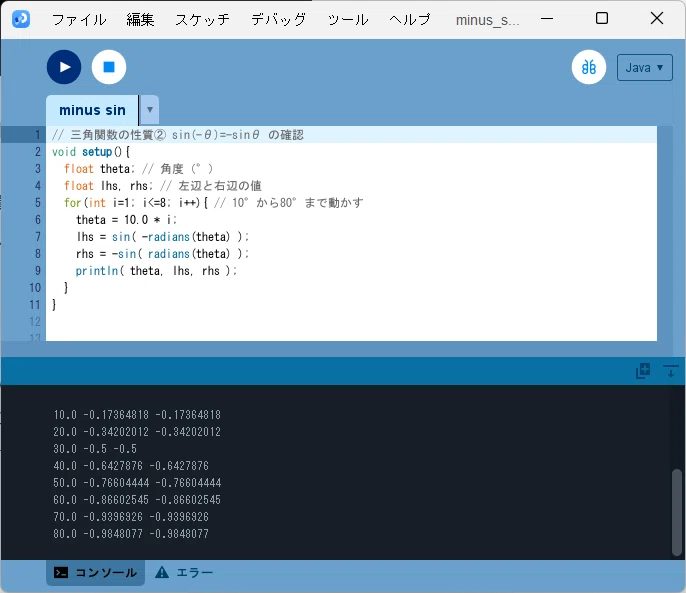Image resolution: width=686 pixels, height=593 pixels.
Task: Click the println( theta, lhs, rhs ) line
Action: click(156, 271)
